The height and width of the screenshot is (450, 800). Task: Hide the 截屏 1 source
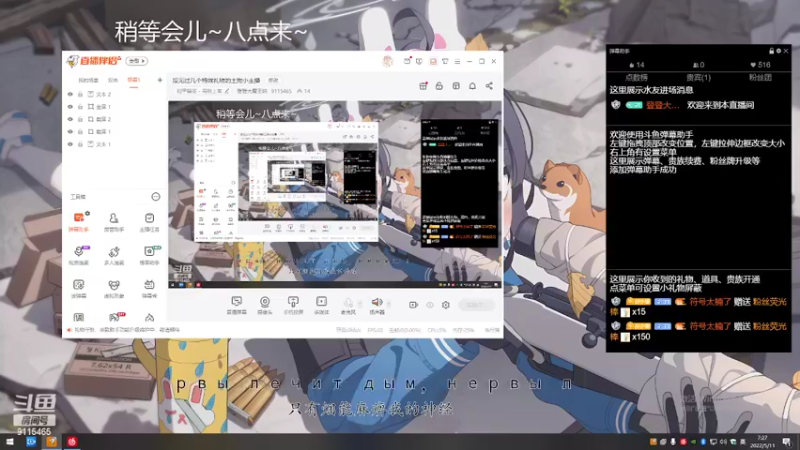coord(70,132)
